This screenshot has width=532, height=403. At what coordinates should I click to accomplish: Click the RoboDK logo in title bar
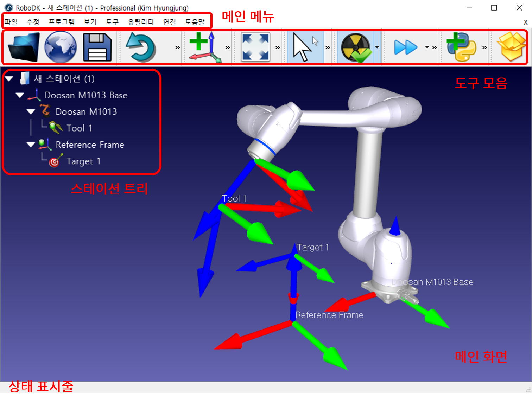8,8
